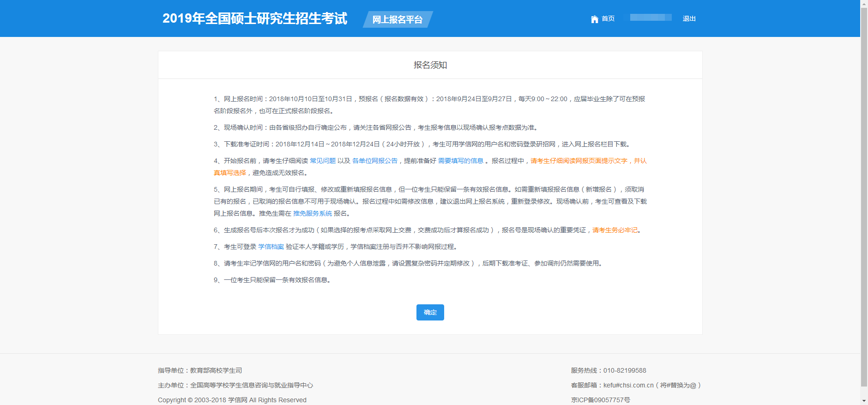
Task: Click the orange 请考生务必牢记 text
Action: point(615,230)
